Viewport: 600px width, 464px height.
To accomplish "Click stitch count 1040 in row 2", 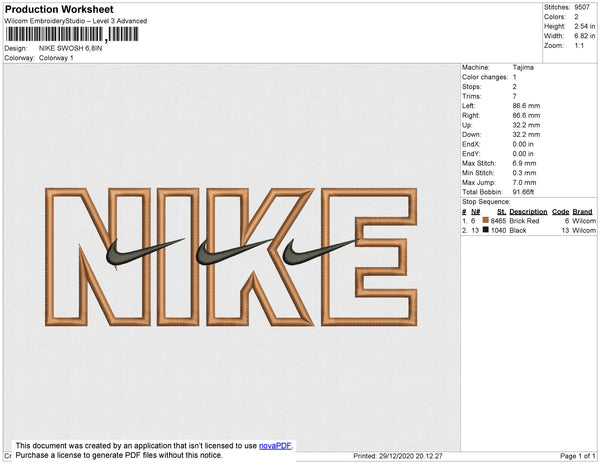I will point(498,230).
